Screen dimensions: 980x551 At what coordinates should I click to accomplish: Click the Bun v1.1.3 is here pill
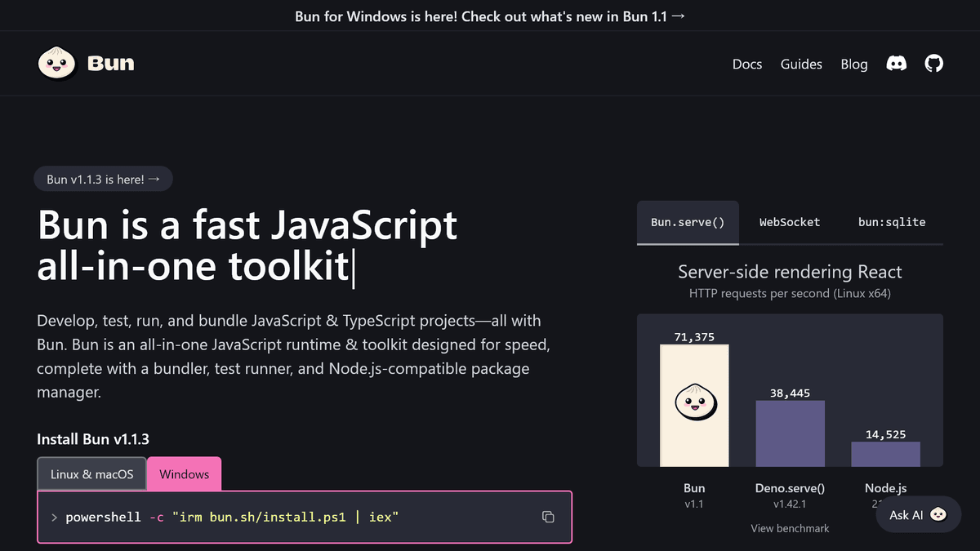[104, 180]
